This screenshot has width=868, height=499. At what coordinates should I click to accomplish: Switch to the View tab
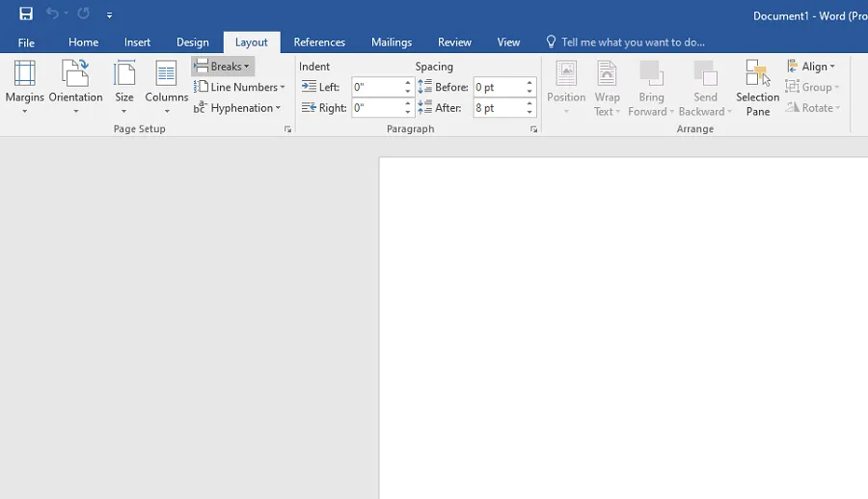point(508,42)
